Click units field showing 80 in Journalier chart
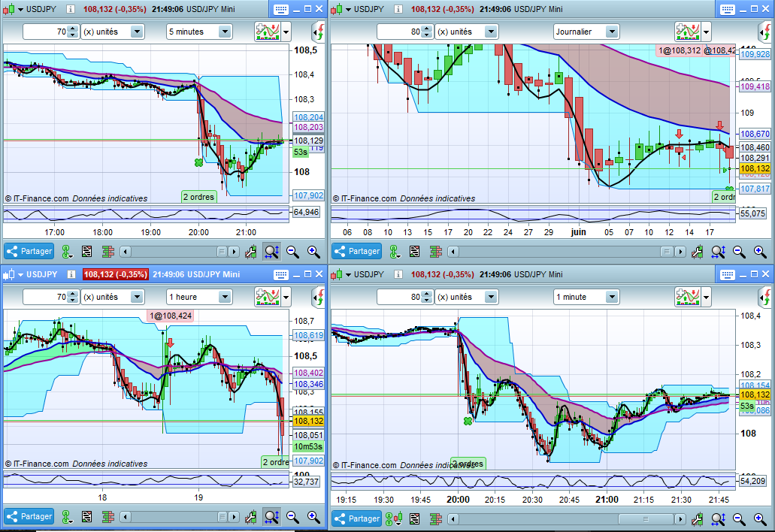The image size is (775, 532). coord(399,32)
